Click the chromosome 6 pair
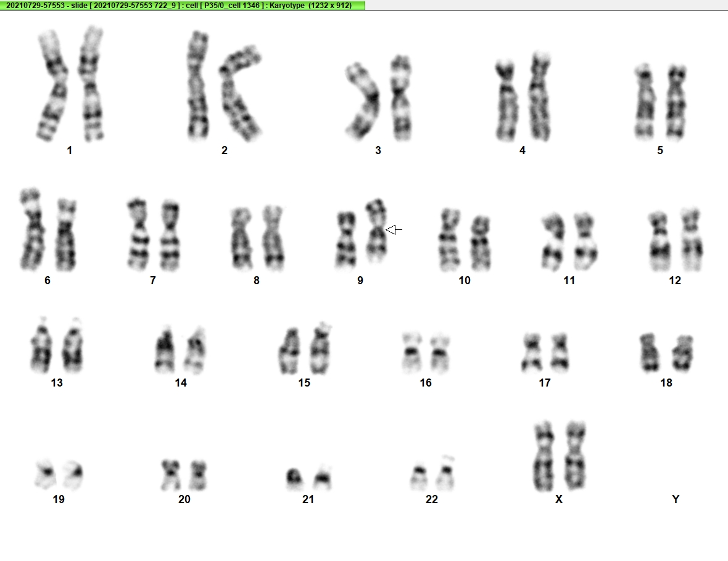The width and height of the screenshot is (728, 561). click(48, 230)
